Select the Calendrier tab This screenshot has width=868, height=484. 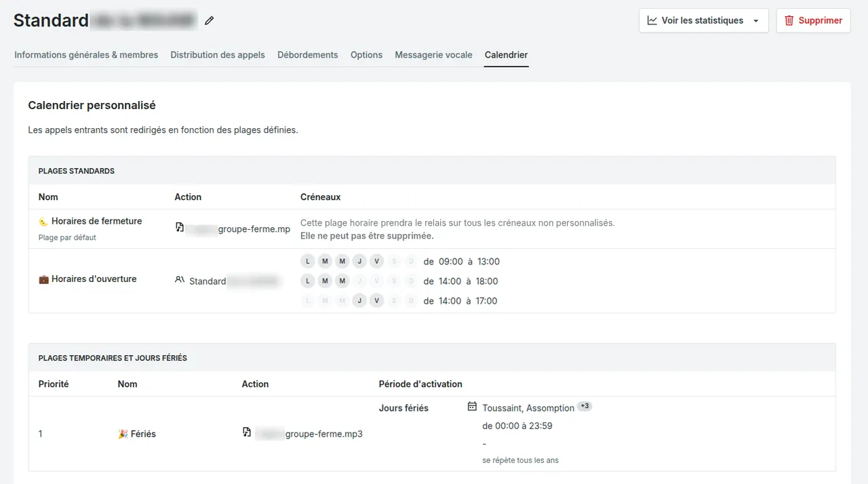point(506,55)
